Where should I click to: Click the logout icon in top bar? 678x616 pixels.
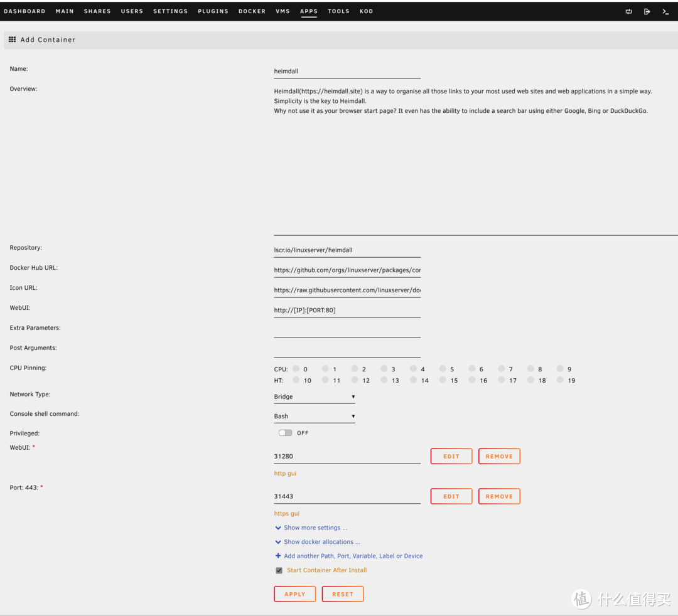[x=647, y=11]
